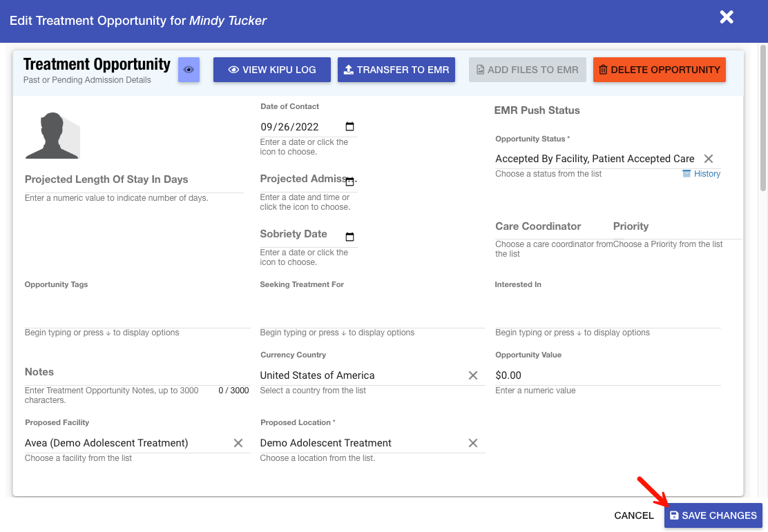768x532 pixels.
Task: Click the Cancel button
Action: click(634, 515)
